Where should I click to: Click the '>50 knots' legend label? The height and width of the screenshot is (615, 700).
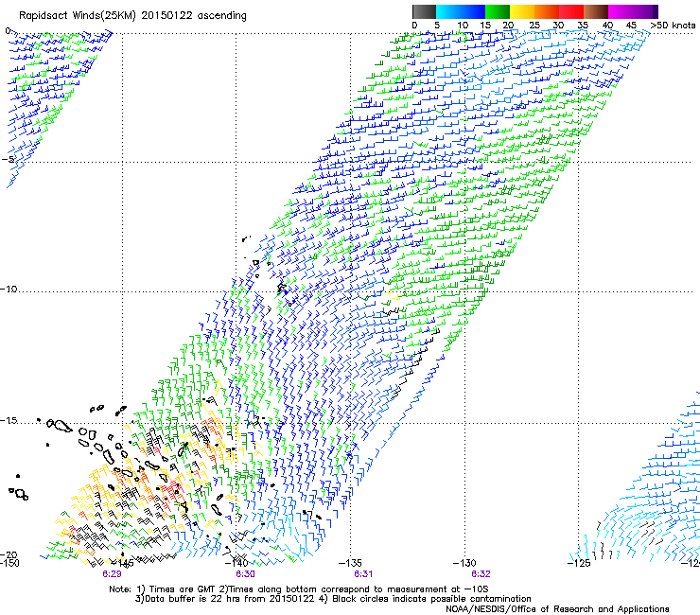click(673, 26)
